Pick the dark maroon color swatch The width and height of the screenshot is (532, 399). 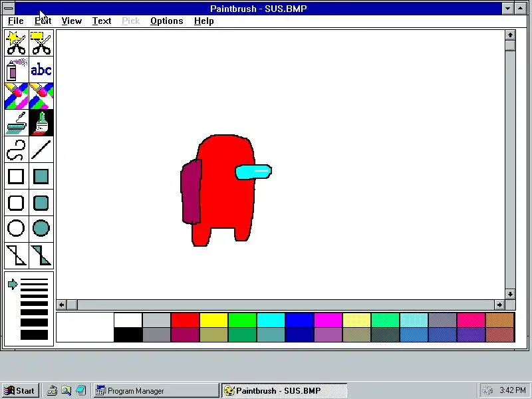pos(185,335)
